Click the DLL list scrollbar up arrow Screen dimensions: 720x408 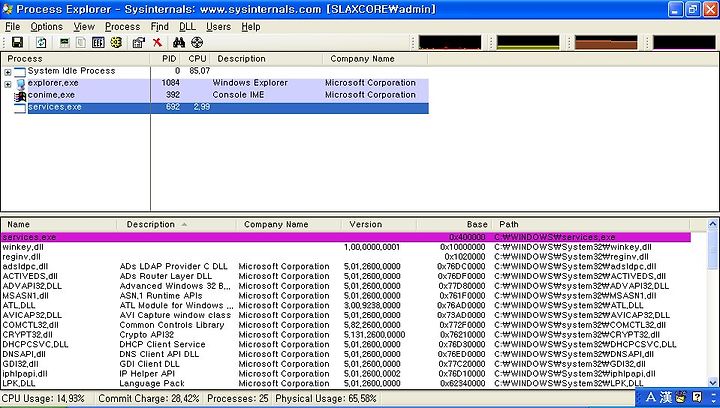pos(713,224)
